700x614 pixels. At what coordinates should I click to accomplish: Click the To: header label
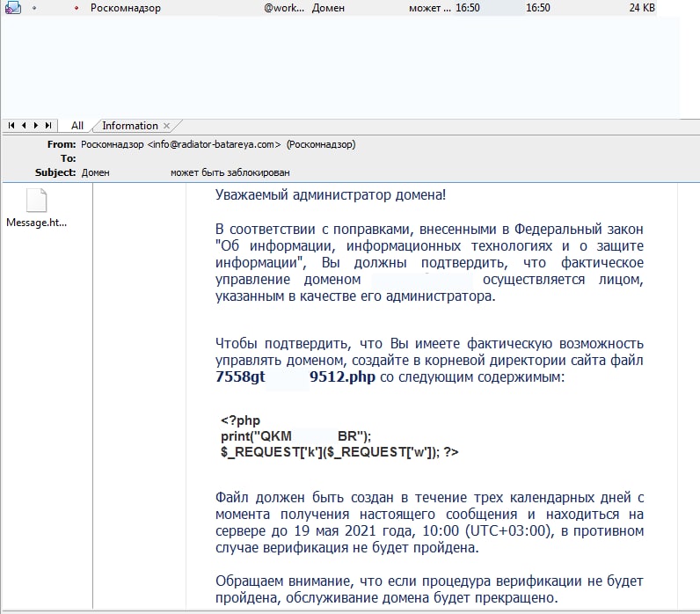click(x=69, y=158)
